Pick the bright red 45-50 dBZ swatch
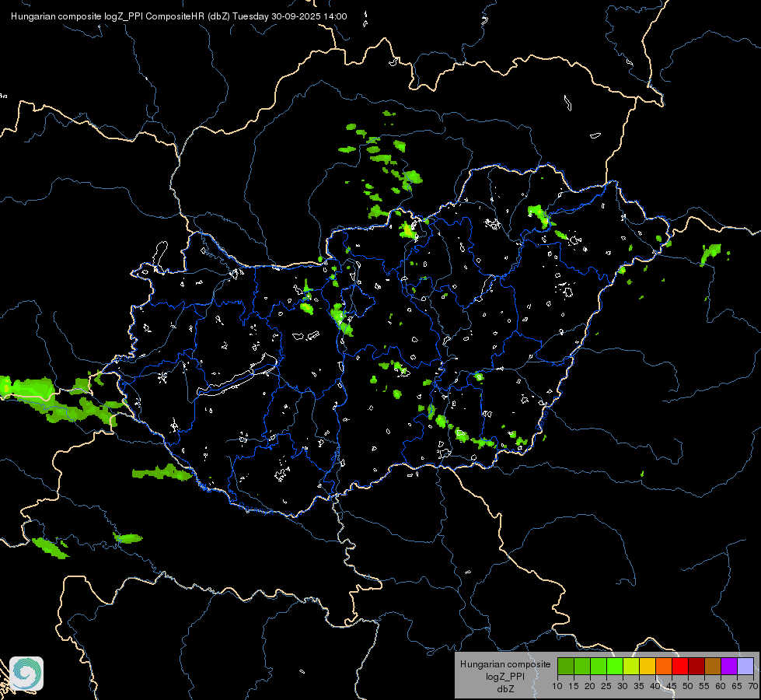 (x=680, y=666)
